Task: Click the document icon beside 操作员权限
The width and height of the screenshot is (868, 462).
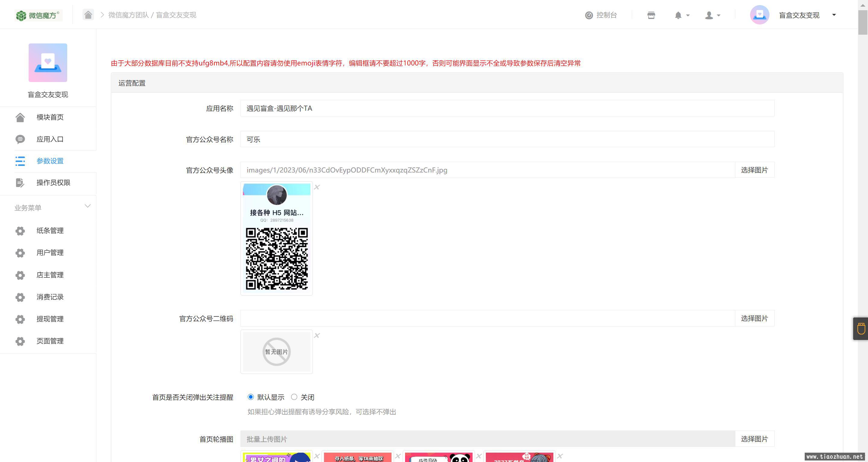Action: tap(20, 183)
